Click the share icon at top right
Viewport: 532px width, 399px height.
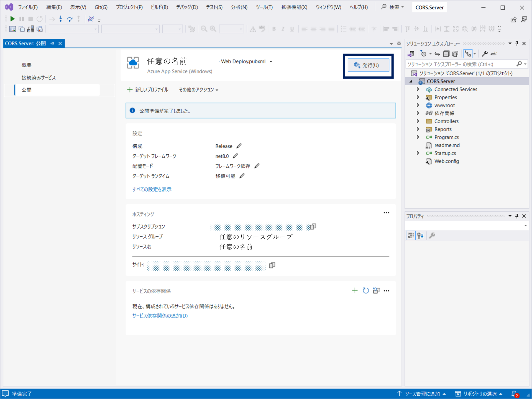click(x=513, y=19)
